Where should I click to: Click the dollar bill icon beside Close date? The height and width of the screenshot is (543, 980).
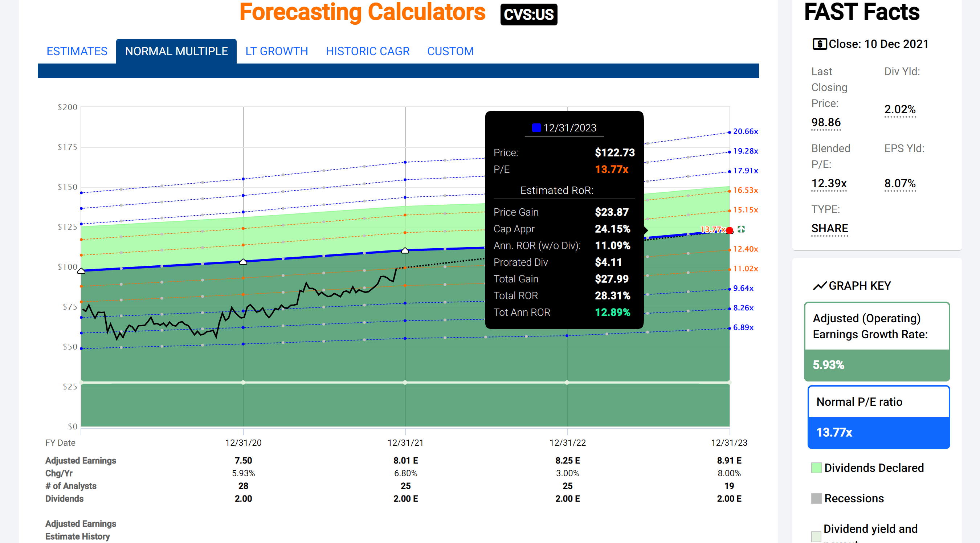click(819, 44)
